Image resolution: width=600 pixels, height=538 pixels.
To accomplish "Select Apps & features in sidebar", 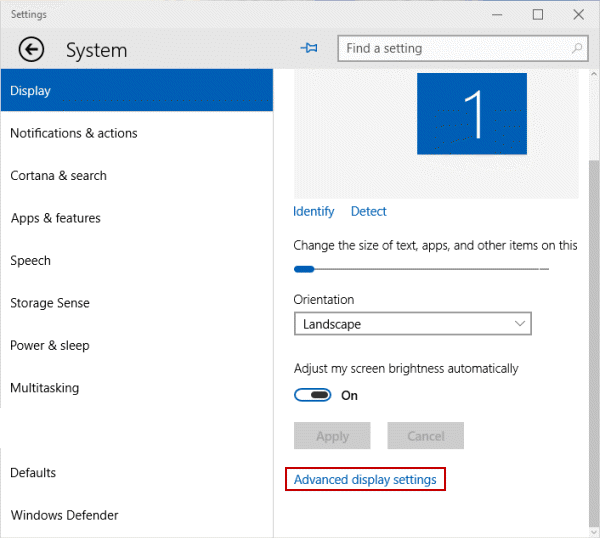I will pyautogui.click(x=55, y=218).
